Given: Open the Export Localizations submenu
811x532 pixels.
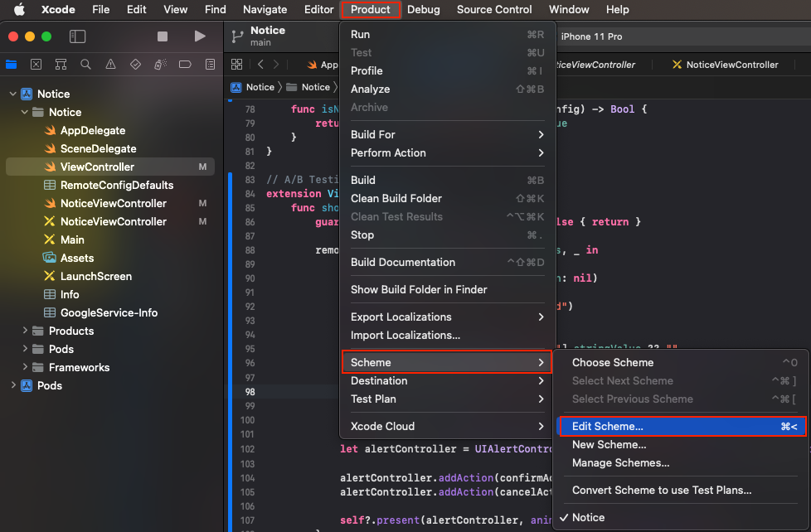Looking at the screenshot, I should [448, 317].
